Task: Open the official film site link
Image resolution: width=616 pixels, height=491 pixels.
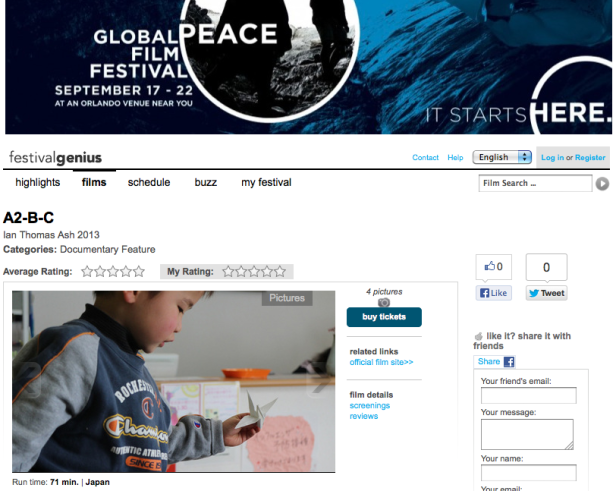Action: (381, 362)
